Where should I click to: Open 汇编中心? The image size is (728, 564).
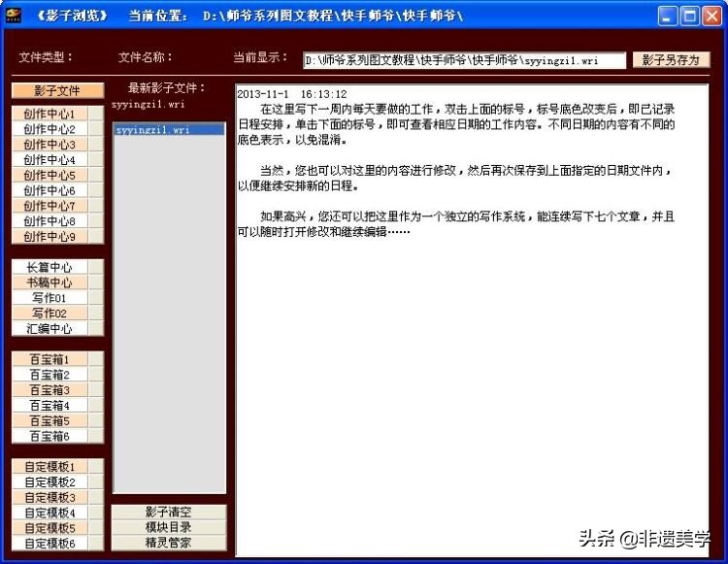coord(50,328)
